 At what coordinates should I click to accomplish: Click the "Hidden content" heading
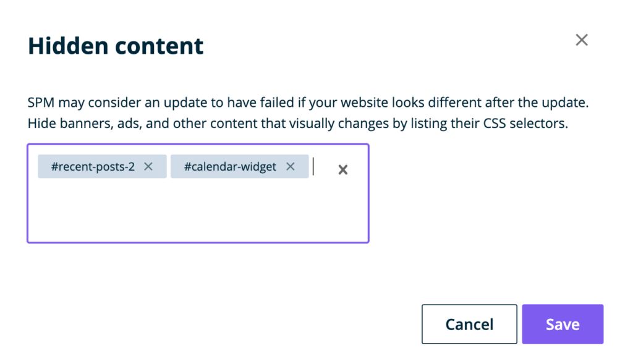click(116, 46)
